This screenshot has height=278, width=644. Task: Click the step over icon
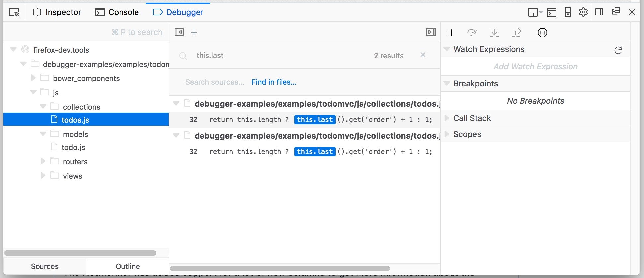472,32
